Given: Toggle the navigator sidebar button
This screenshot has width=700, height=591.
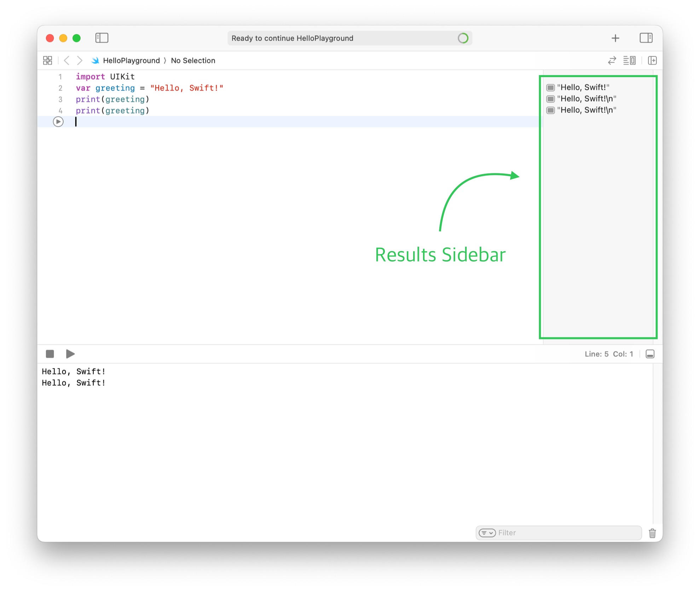Looking at the screenshot, I should pyautogui.click(x=102, y=38).
